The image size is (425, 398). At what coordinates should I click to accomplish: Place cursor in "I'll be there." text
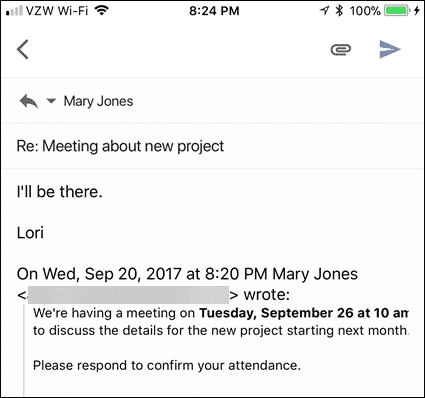[59, 192]
